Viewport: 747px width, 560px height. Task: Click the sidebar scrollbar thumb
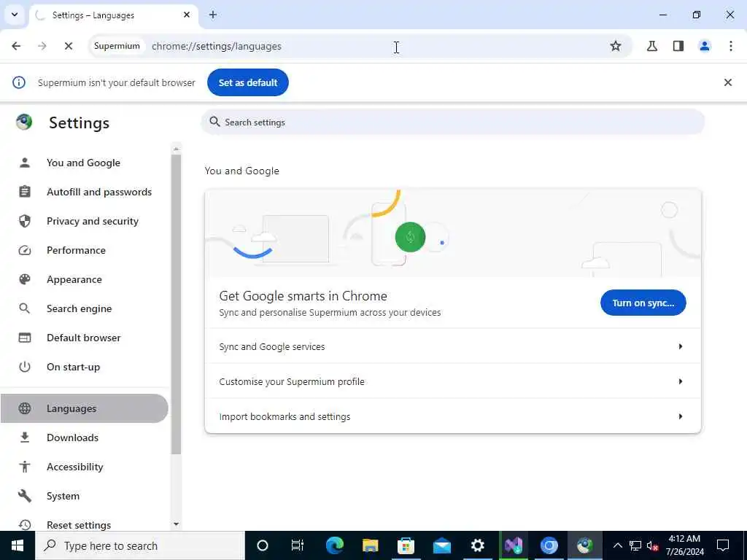pos(177,304)
